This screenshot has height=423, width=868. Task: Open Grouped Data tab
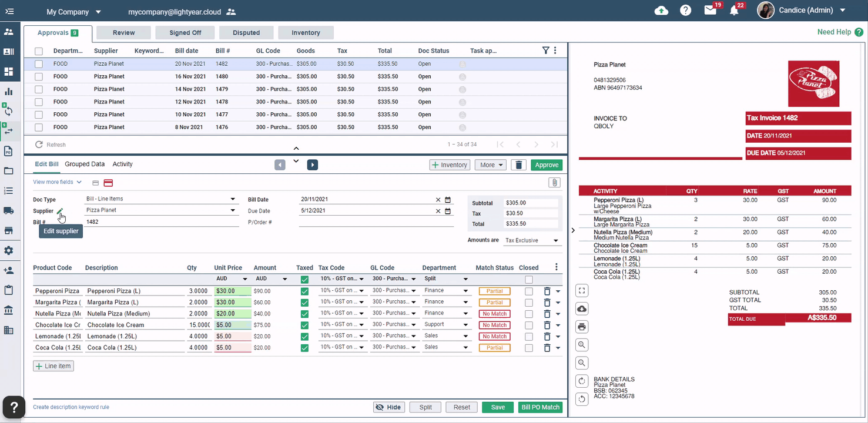85,164
